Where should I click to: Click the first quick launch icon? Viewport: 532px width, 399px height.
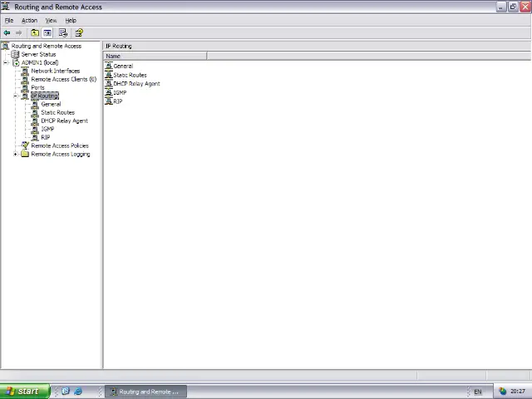coord(66,392)
